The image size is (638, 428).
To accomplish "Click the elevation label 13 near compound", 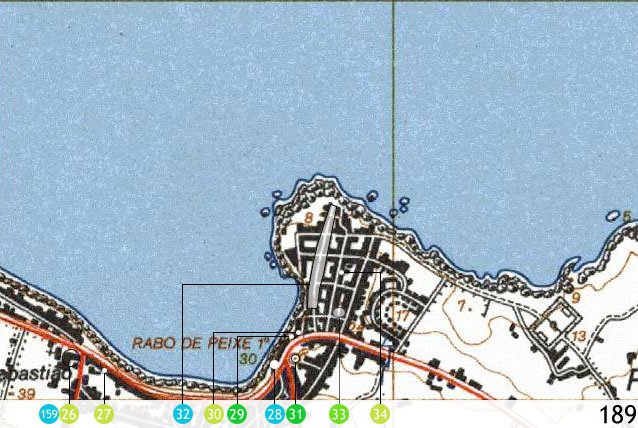I will tap(579, 336).
